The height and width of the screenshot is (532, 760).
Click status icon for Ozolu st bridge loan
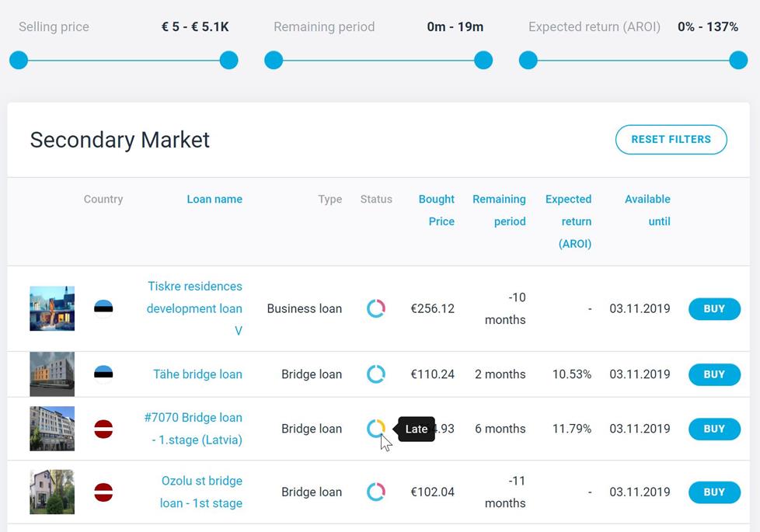[375, 492]
